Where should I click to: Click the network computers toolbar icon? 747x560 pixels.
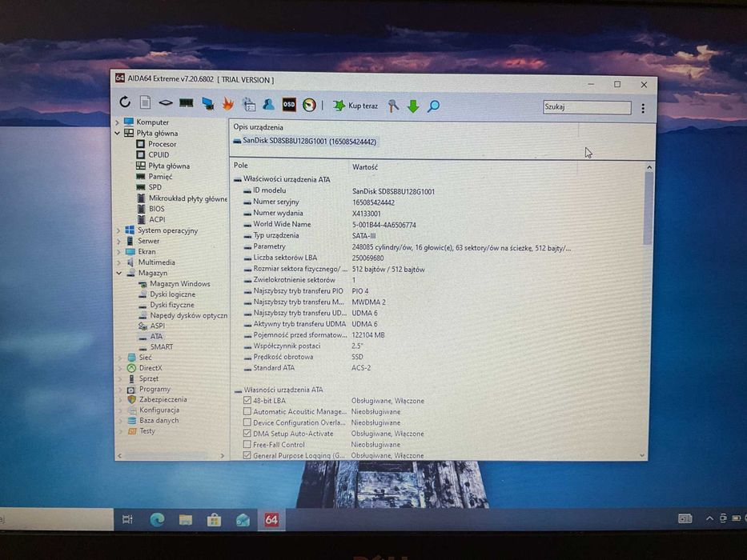[207, 104]
